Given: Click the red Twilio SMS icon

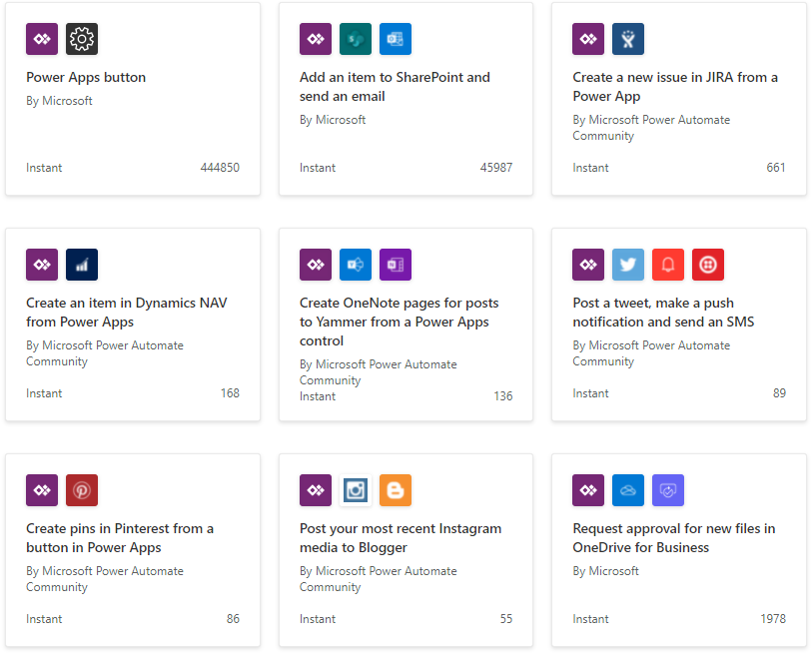Looking at the screenshot, I should (x=707, y=265).
